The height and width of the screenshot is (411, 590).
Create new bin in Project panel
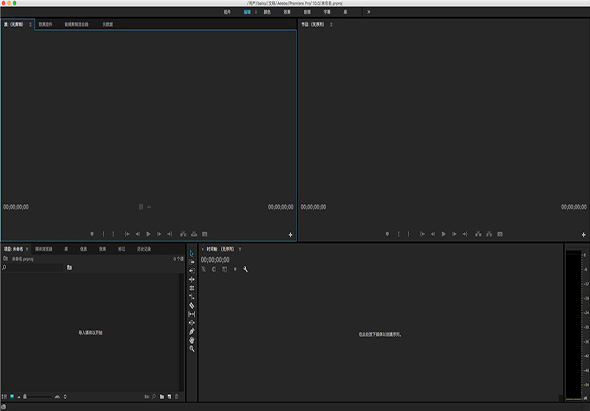(x=162, y=397)
